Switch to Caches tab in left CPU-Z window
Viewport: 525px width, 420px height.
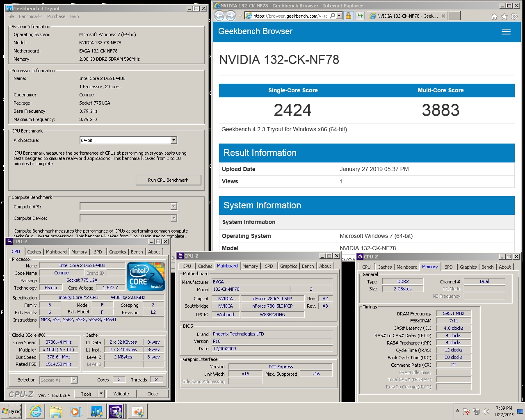coord(34,252)
